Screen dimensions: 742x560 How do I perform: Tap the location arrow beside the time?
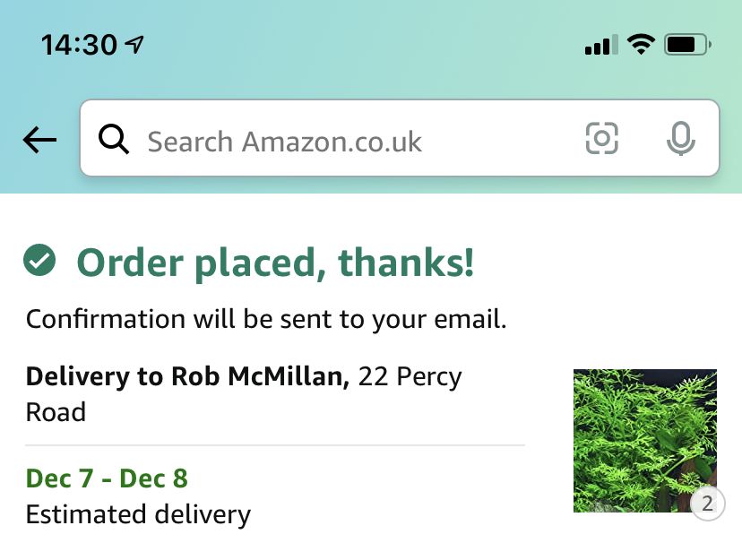tap(134, 45)
